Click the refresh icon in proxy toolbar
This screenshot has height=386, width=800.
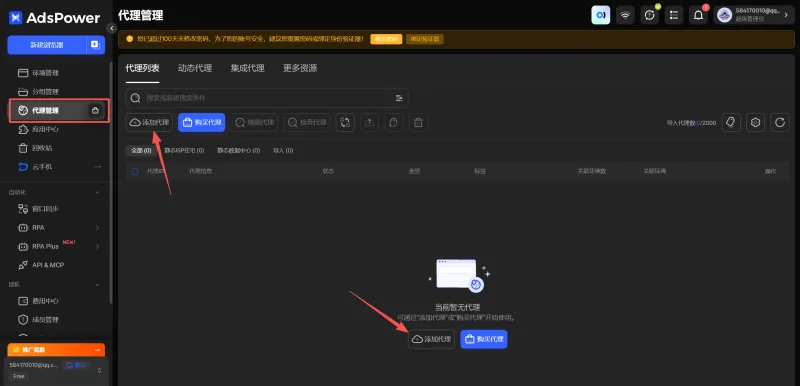click(780, 122)
